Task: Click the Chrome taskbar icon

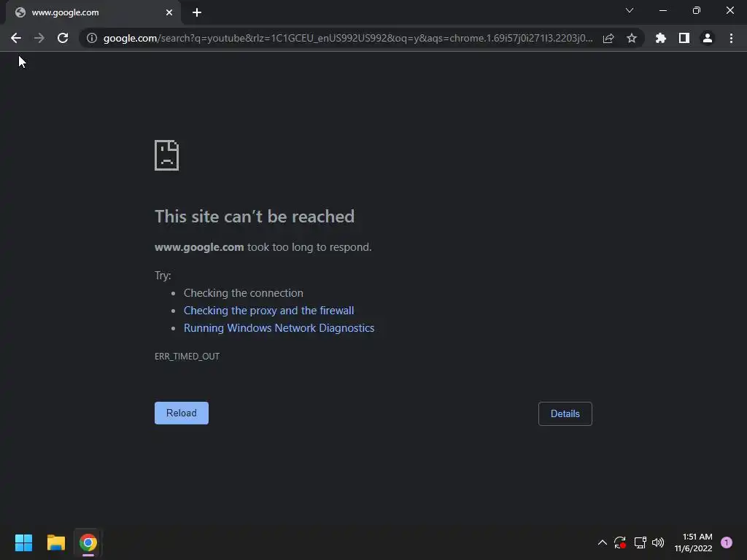Action: click(88, 542)
